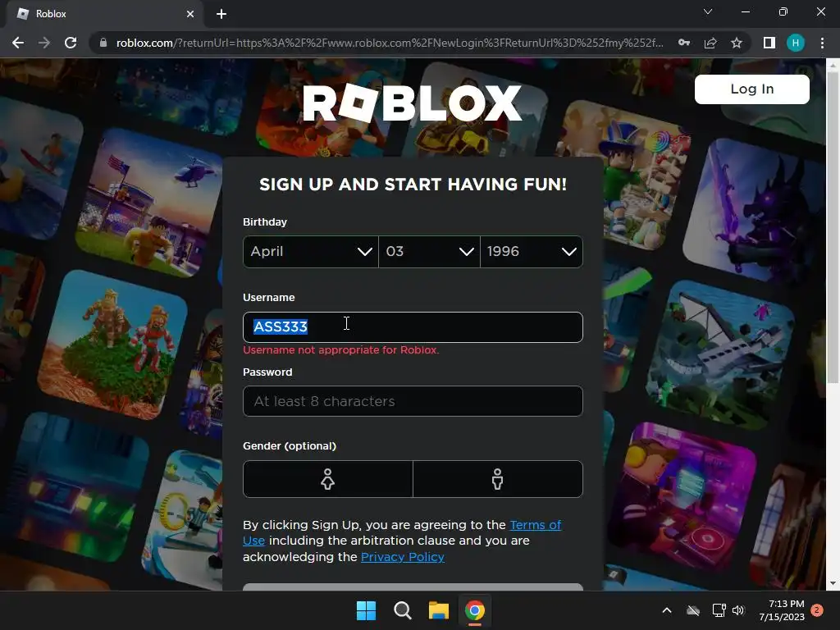The width and height of the screenshot is (840, 630).
Task: Open the Privacy Policy link
Action: 402,557
